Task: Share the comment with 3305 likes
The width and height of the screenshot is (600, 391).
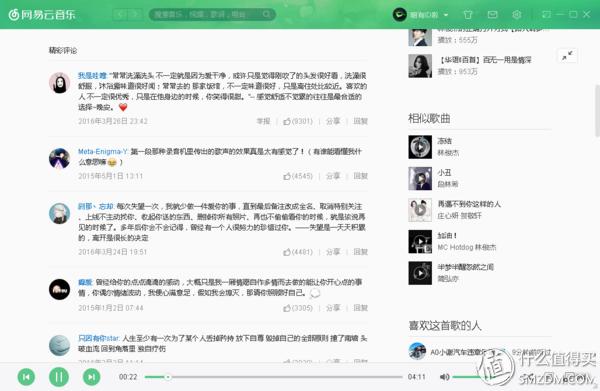Action: [333, 308]
